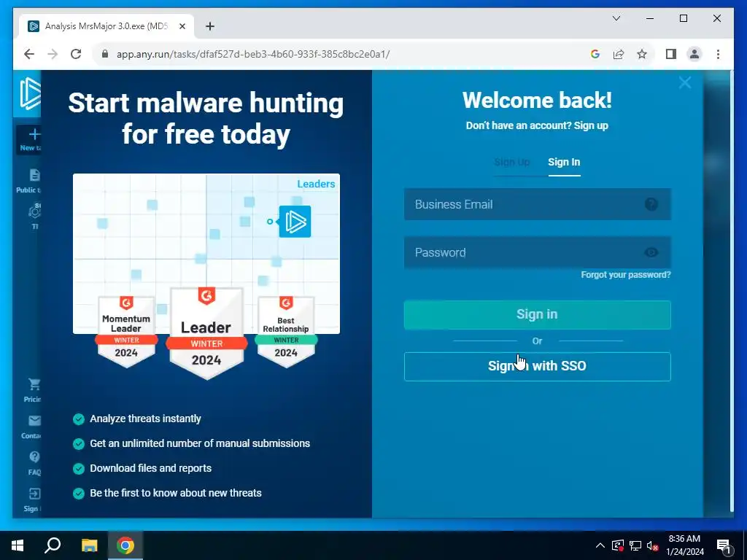Click Business Email help question icon

point(651,204)
